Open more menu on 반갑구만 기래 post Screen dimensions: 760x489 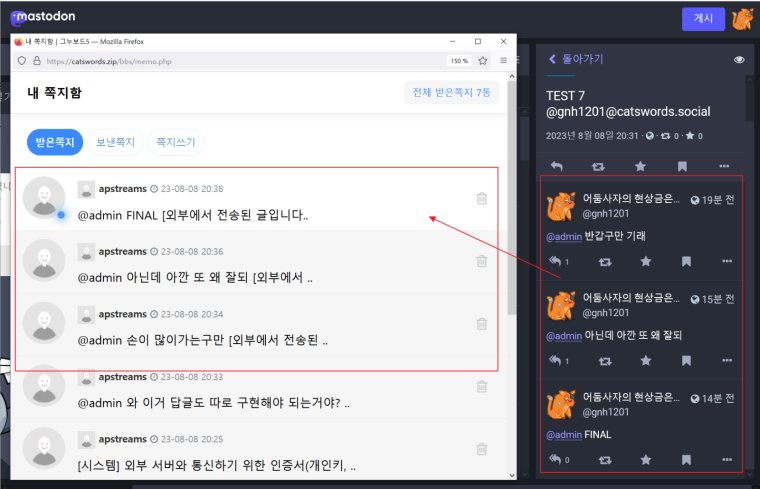[x=727, y=261]
